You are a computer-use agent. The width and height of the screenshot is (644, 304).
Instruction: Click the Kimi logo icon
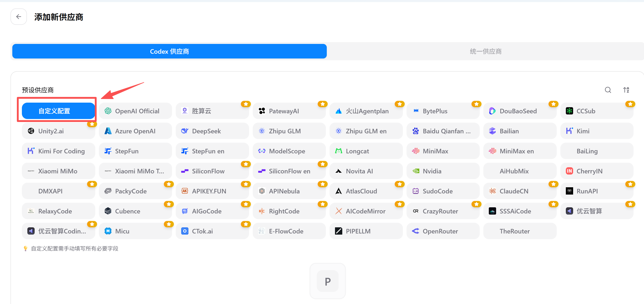[x=569, y=131]
